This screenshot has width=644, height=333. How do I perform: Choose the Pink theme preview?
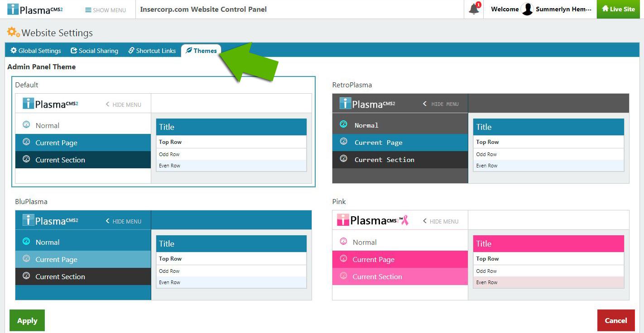(x=481, y=255)
